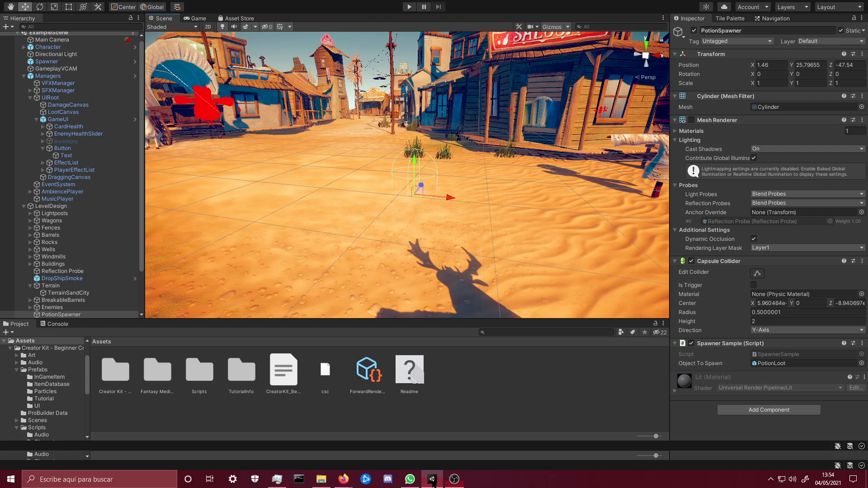Toggle Dynamic Occlusion checkbox
The height and width of the screenshot is (488, 868).
coord(753,239)
